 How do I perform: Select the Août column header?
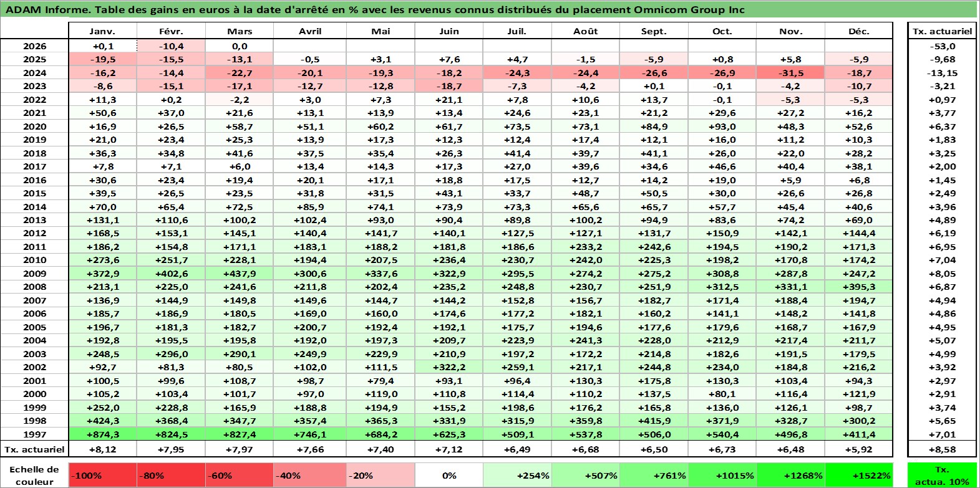[x=585, y=31]
